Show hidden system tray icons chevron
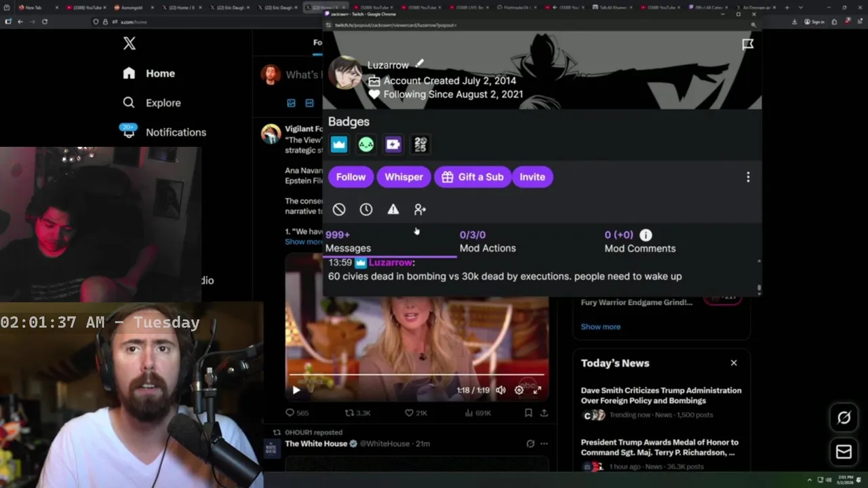Screen dimensions: 868x488 (x=809, y=479)
